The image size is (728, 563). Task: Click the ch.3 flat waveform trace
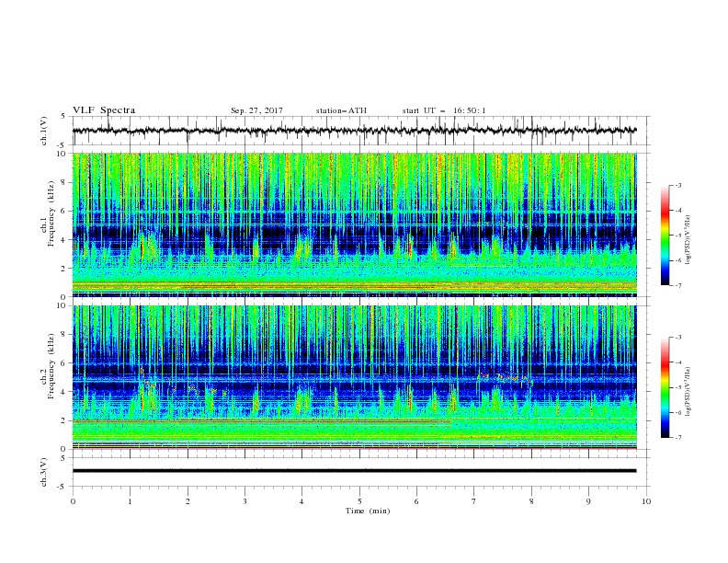[354, 471]
